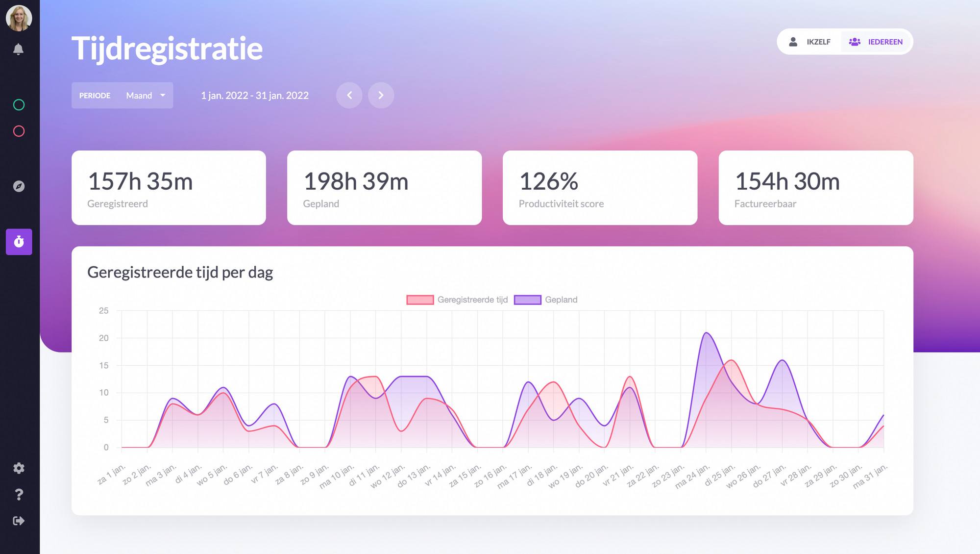Go to next period arrow

point(381,95)
